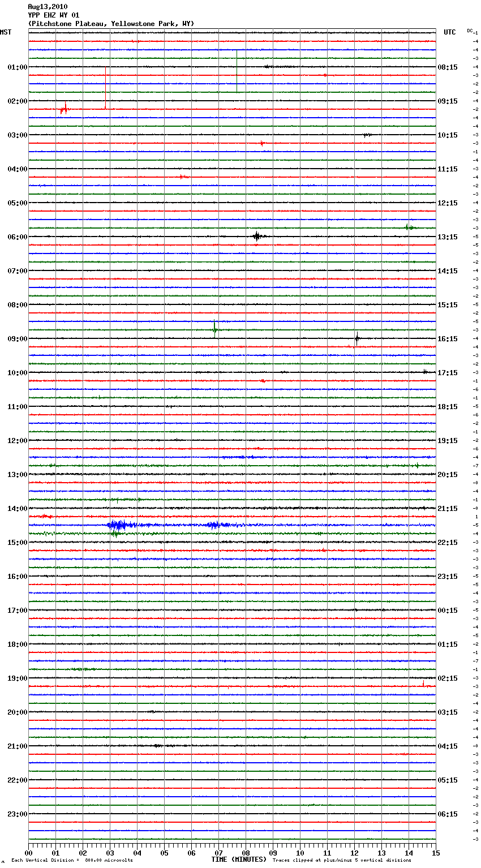Click the 10:15 UTC time label

[x=448, y=135]
